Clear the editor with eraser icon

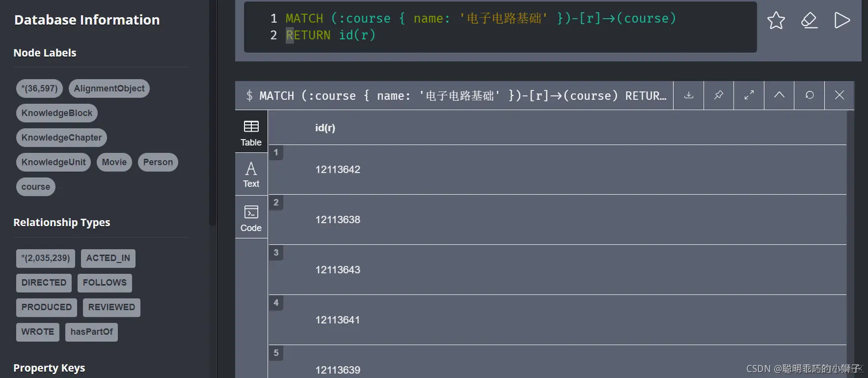click(809, 20)
